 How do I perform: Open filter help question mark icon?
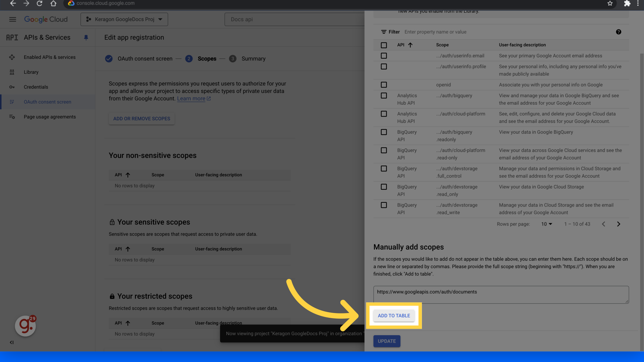(x=619, y=32)
